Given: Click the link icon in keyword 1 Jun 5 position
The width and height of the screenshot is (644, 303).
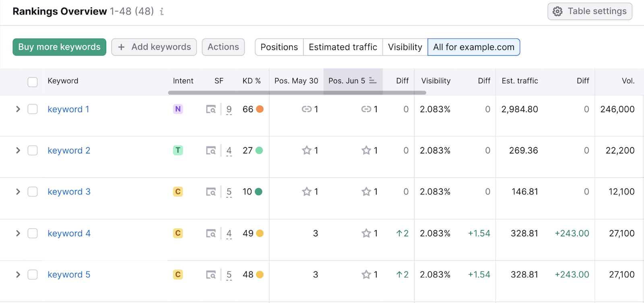Looking at the screenshot, I should point(366,109).
